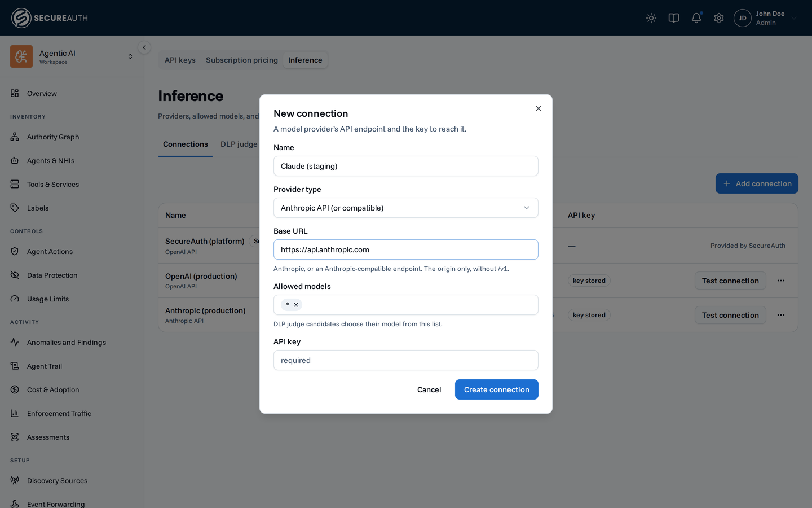The width and height of the screenshot is (812, 508).
Task: Open the John Doe account menu
Action: tap(766, 18)
